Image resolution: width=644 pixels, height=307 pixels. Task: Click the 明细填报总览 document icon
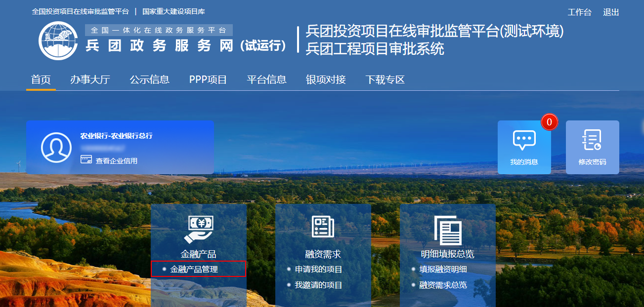447,230
